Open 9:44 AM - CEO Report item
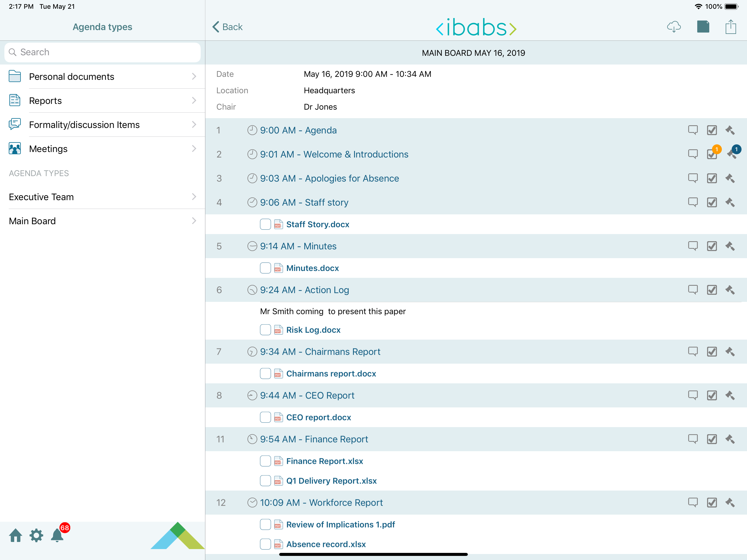Screen dimensions: 747x560 point(307,395)
